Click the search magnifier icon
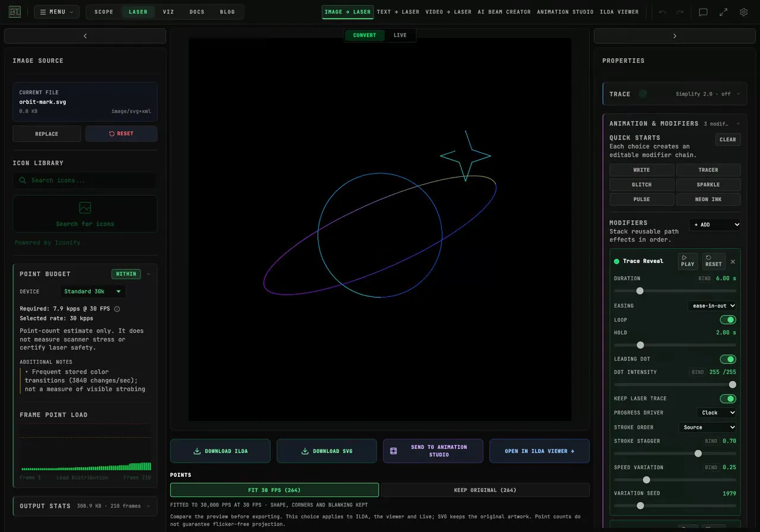 pos(23,180)
